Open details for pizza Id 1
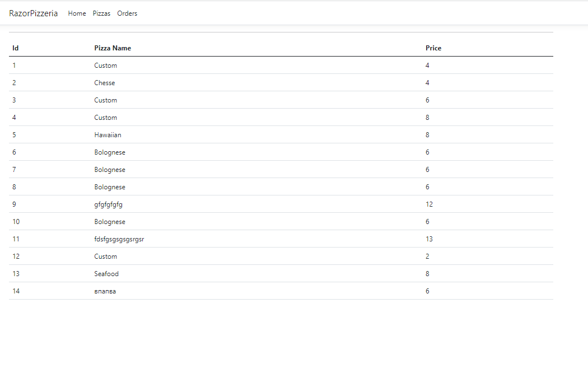The height and width of the screenshot is (373, 588). coord(14,66)
